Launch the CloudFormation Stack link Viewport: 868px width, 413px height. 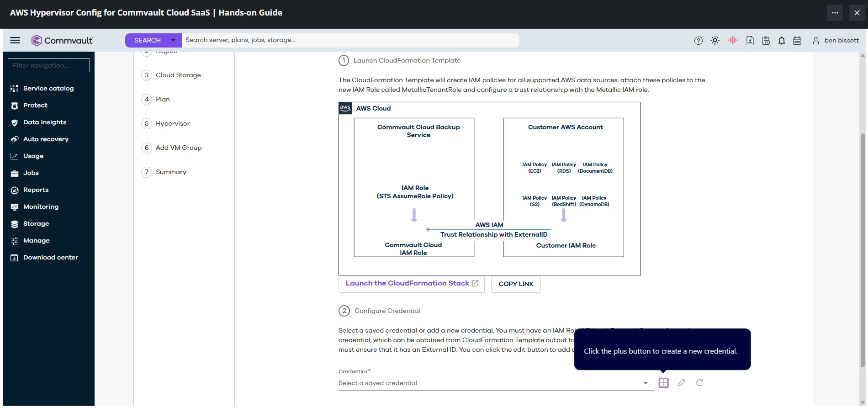411,284
